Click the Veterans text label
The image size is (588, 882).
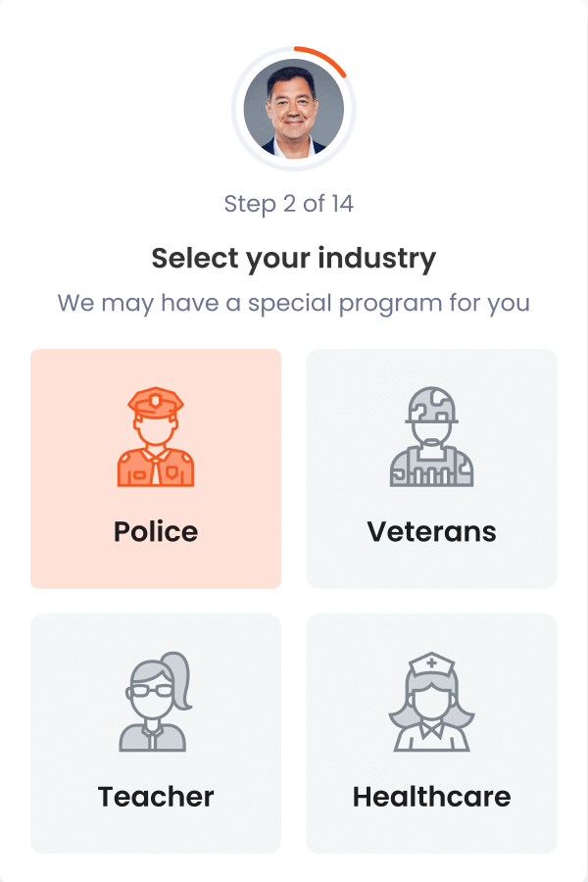click(x=431, y=531)
